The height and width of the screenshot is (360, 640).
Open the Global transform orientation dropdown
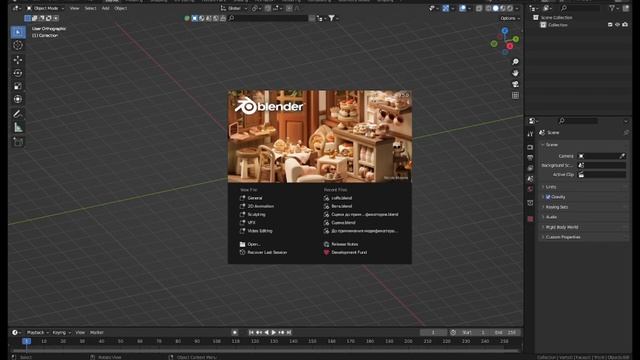point(234,8)
